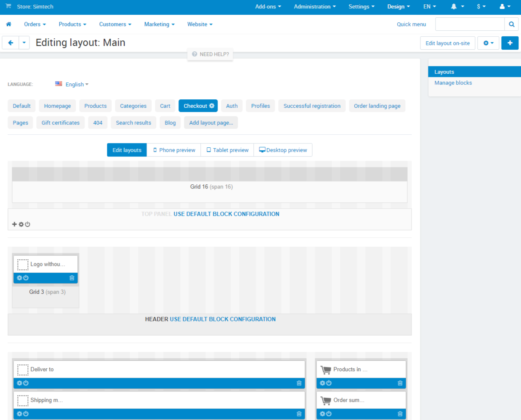This screenshot has width=521, height=420.
Task: Select the Tablet preview tab
Action: 227,150
